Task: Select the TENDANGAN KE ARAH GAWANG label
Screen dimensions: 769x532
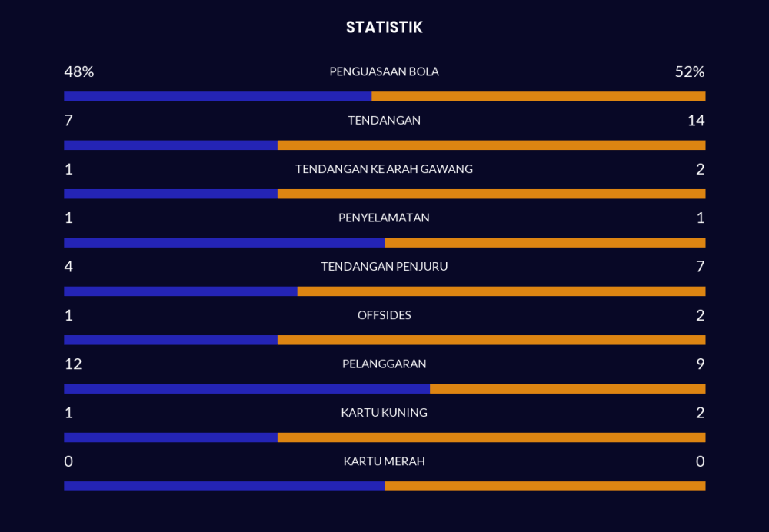Action: (384, 169)
